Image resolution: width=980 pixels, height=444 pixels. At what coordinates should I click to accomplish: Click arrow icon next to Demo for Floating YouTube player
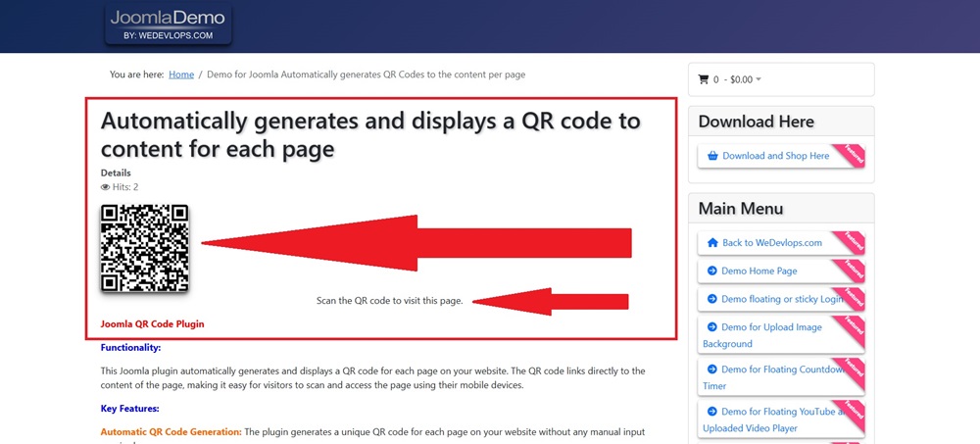point(711,412)
